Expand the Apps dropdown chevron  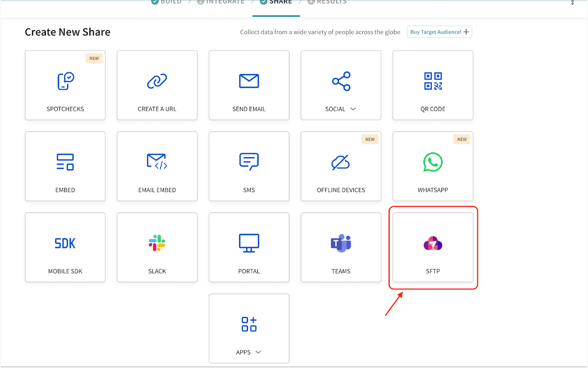[x=258, y=352]
